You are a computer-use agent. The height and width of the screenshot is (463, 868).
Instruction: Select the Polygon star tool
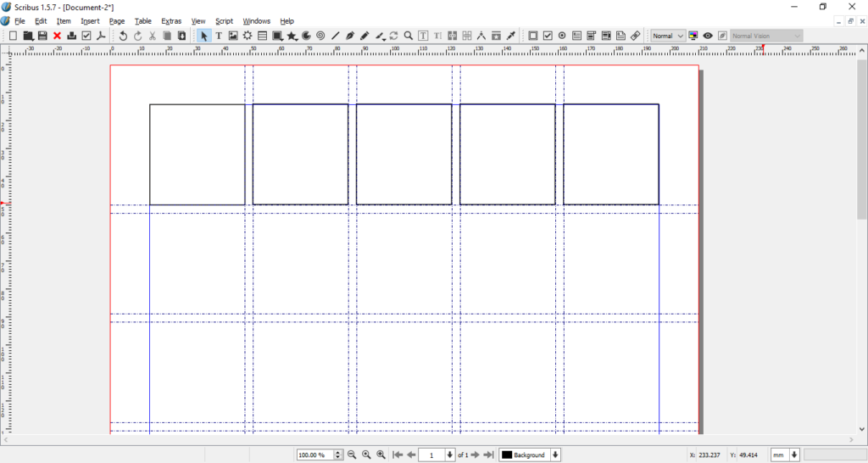pyautogui.click(x=292, y=36)
